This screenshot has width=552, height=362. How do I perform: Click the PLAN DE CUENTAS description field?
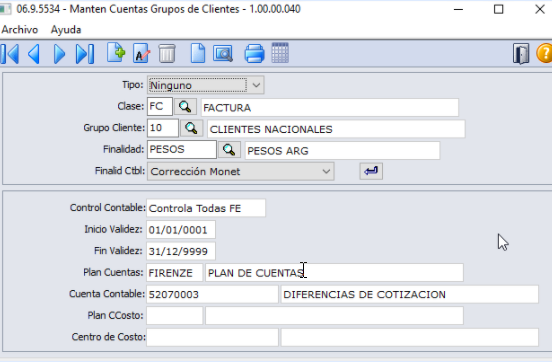click(334, 273)
